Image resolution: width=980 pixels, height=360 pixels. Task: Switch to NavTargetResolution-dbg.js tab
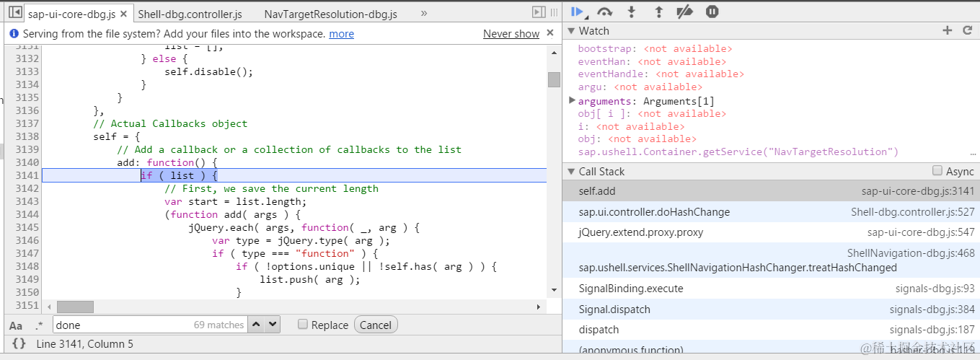point(330,14)
